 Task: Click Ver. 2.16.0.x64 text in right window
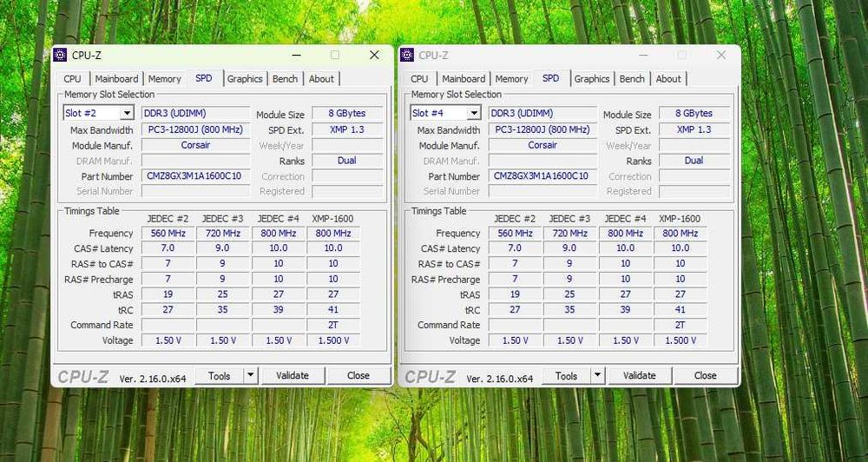click(x=500, y=379)
